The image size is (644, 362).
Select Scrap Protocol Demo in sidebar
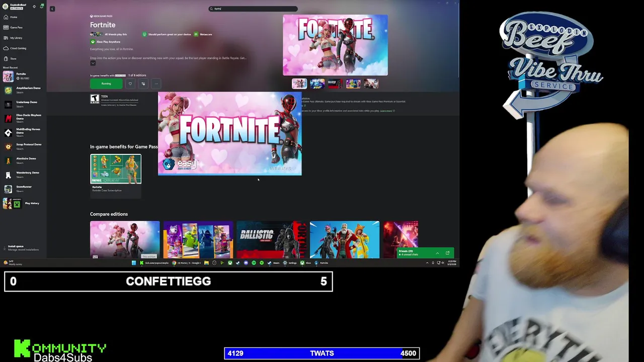coord(22,146)
